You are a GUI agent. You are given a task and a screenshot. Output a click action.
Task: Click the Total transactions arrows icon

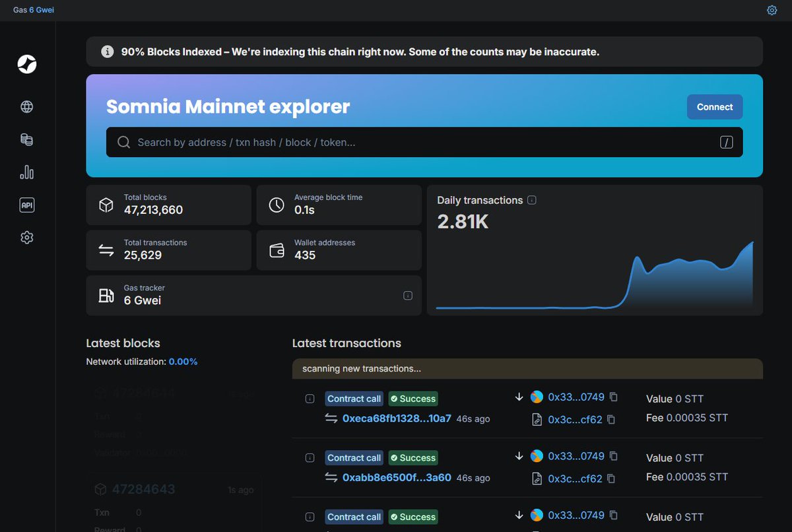click(x=106, y=250)
